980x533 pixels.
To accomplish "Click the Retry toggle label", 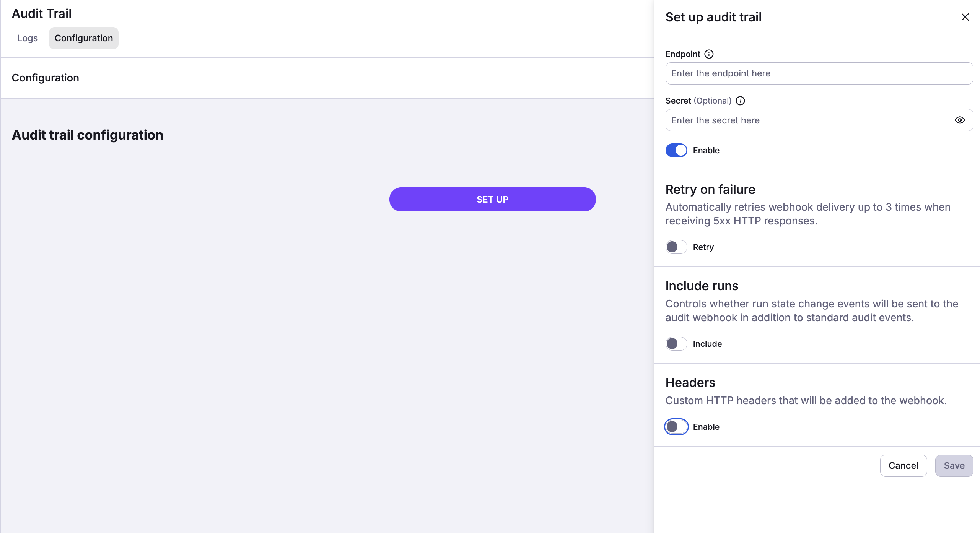I will click(x=703, y=247).
